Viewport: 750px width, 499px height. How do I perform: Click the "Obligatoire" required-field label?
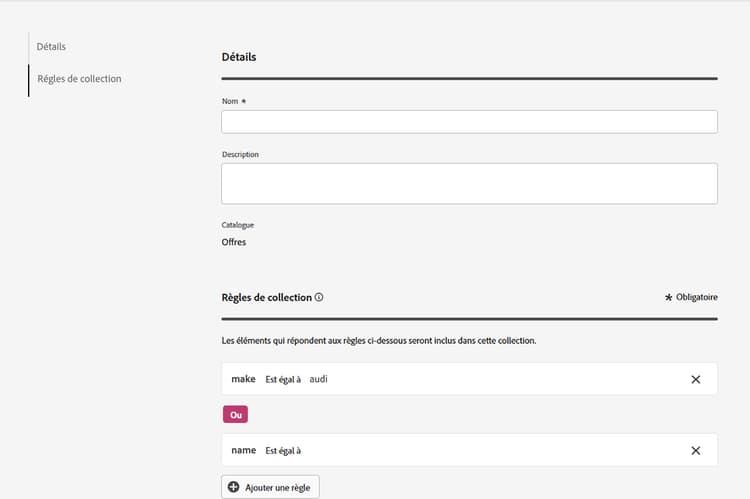click(696, 298)
